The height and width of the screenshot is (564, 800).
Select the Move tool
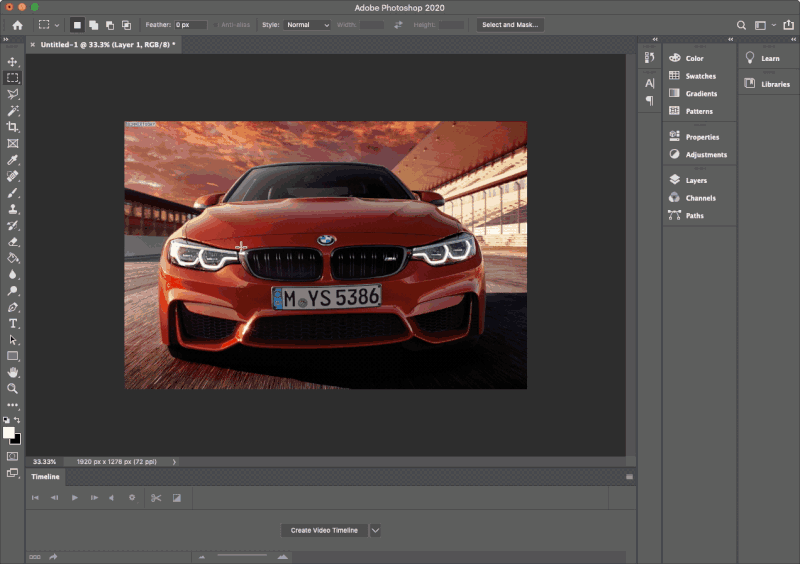pyautogui.click(x=13, y=62)
